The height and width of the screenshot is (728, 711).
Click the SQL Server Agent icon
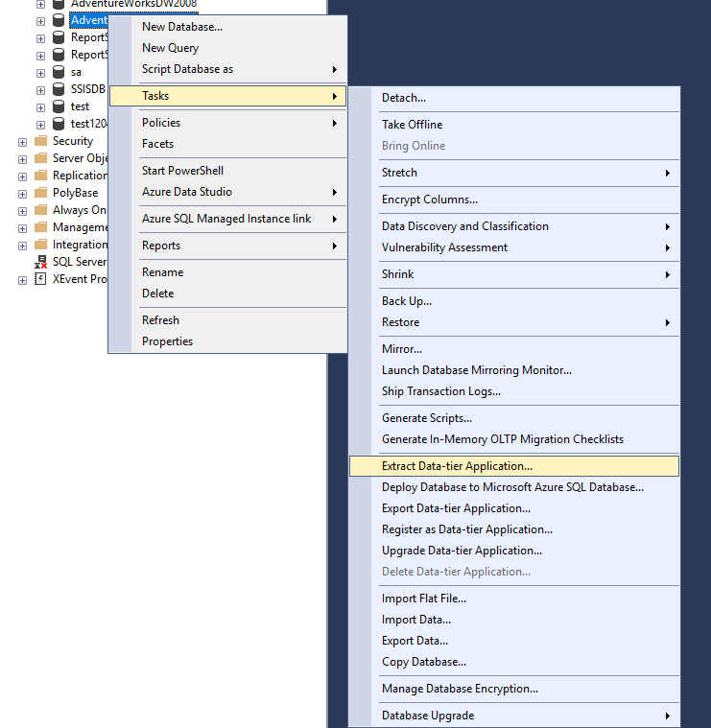(41, 262)
